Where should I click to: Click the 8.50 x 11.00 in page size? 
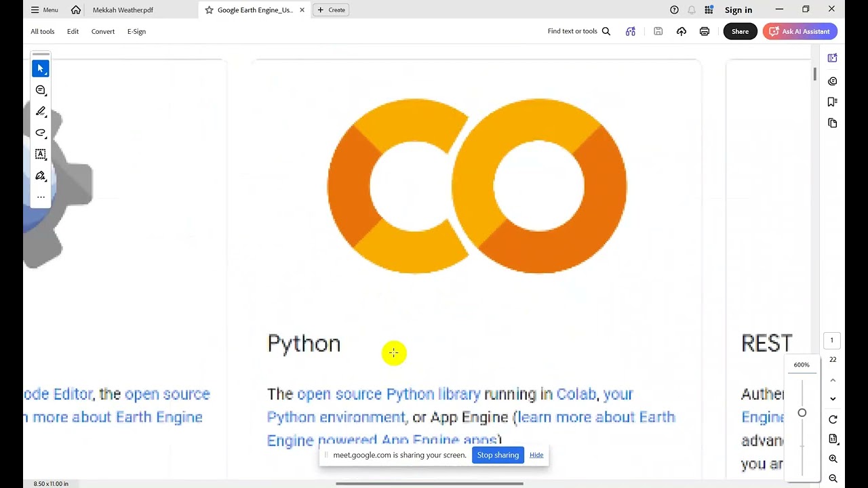(x=51, y=483)
